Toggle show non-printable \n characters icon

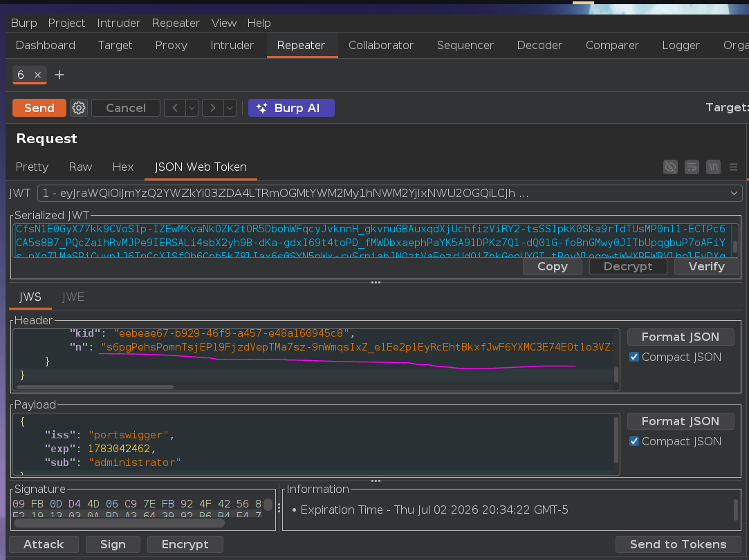coord(713,167)
